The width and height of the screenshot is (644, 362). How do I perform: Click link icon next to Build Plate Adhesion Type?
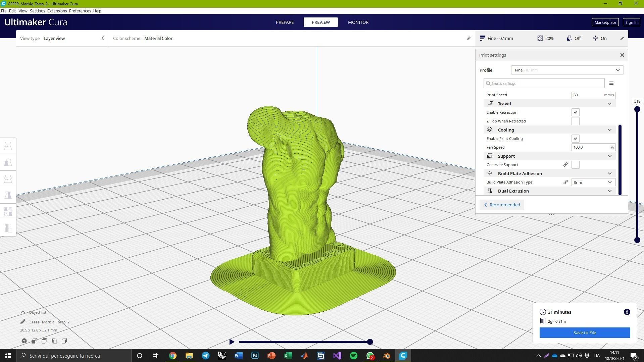565,182
